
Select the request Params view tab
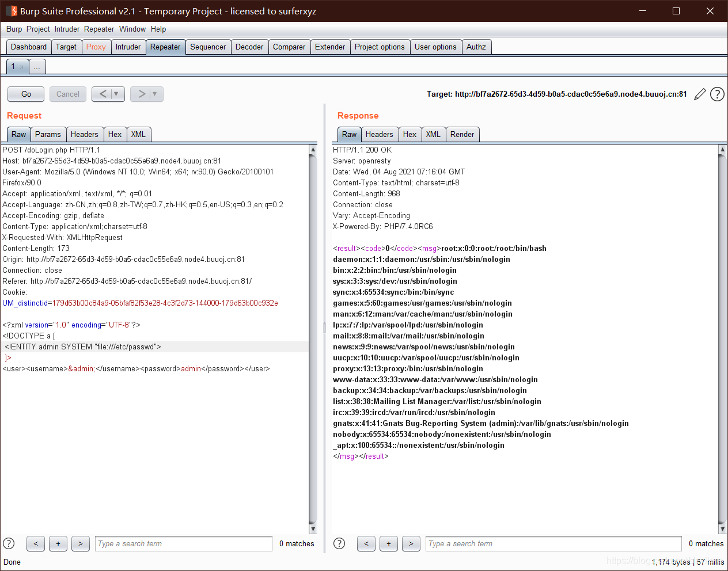(x=48, y=135)
